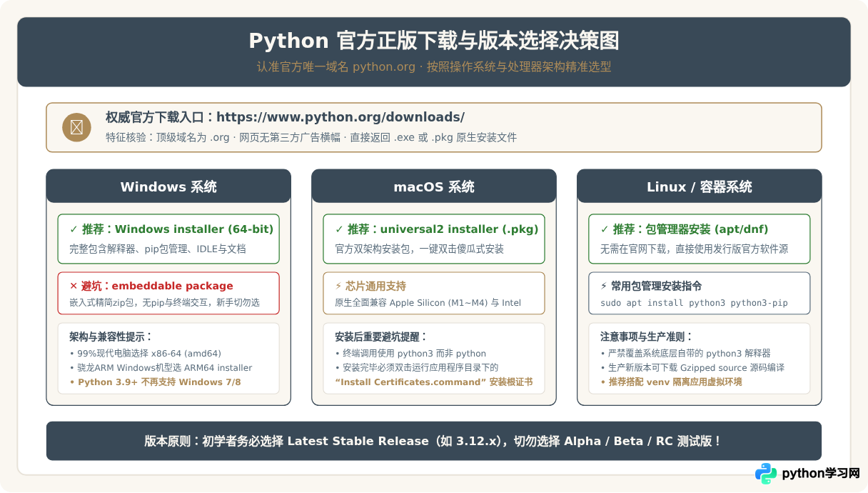Click the 芯片通用支持 heading
Viewport: 868px width, 493px height.
pyautogui.click(x=376, y=286)
